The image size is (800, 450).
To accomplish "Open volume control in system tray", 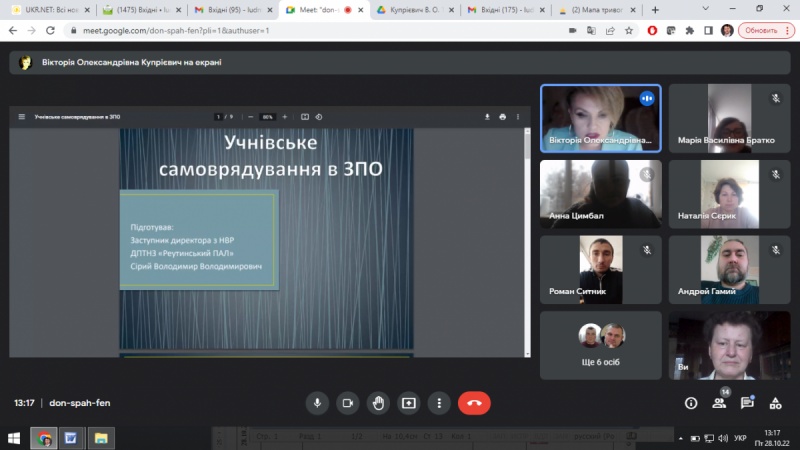I will (x=722, y=438).
